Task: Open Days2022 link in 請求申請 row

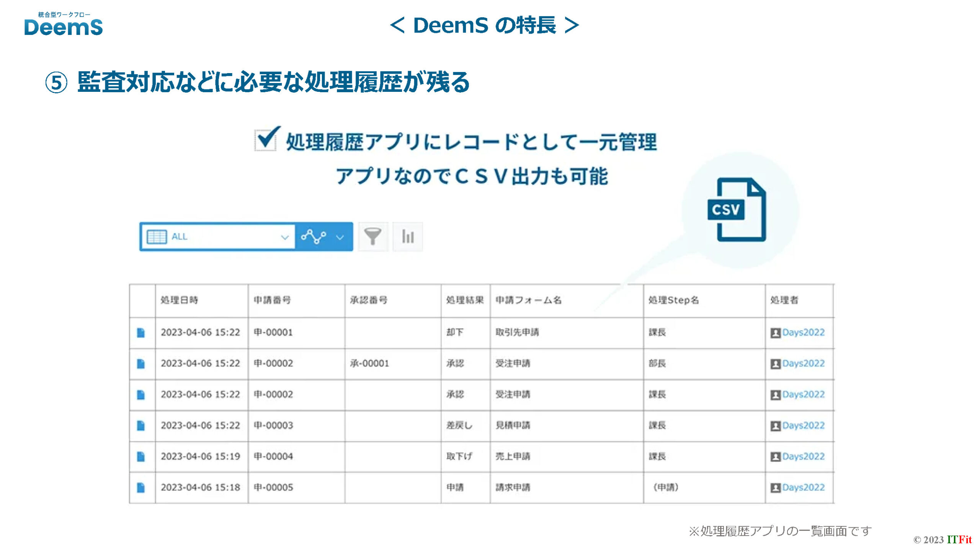Action: (803, 487)
